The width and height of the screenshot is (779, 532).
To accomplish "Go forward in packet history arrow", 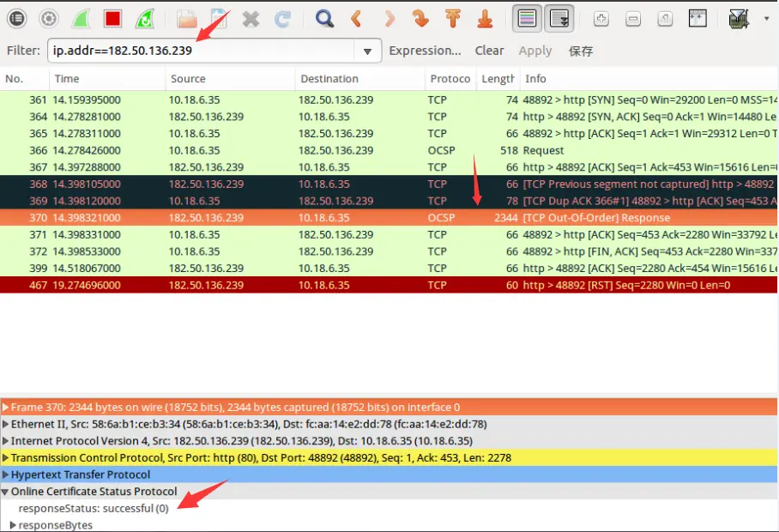I will 389,19.
